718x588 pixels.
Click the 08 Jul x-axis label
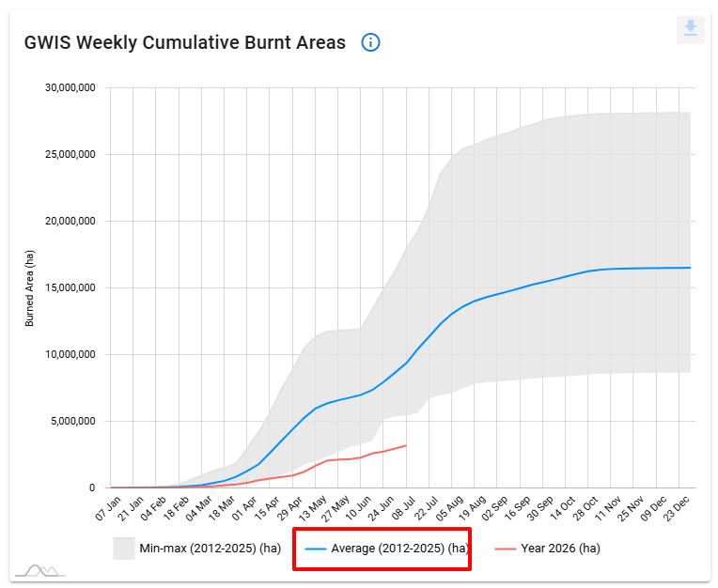tap(404, 507)
